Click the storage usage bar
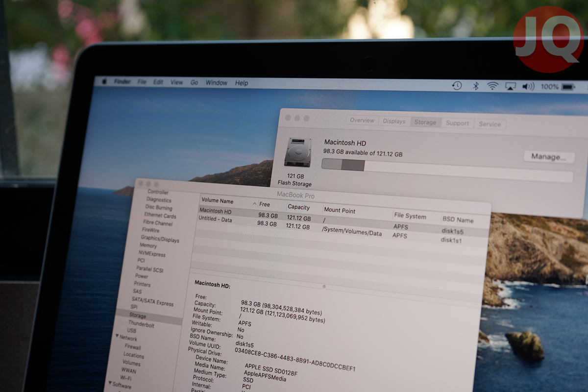This screenshot has width=588, height=392. (447, 171)
